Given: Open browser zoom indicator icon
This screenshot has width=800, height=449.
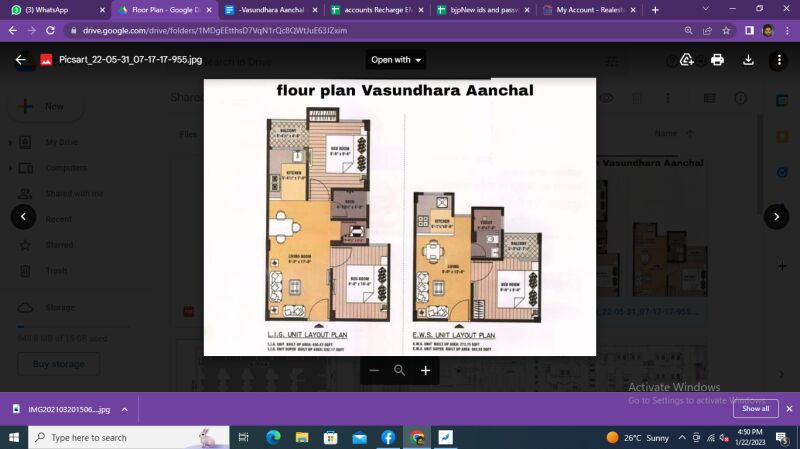Looking at the screenshot, I should coord(688,31).
